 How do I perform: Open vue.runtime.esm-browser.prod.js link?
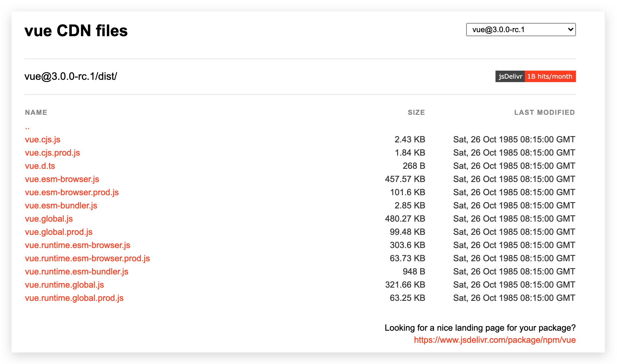click(87, 258)
